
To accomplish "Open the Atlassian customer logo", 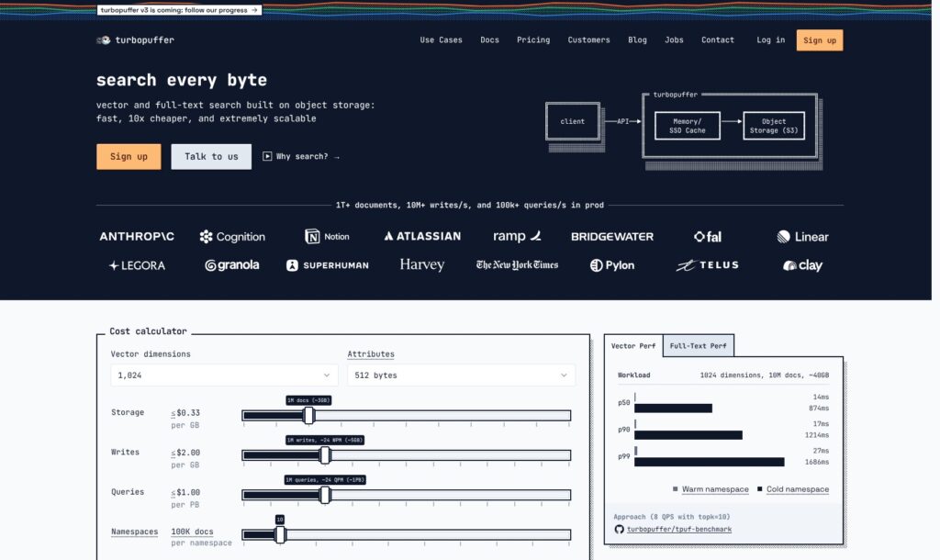I will point(422,236).
